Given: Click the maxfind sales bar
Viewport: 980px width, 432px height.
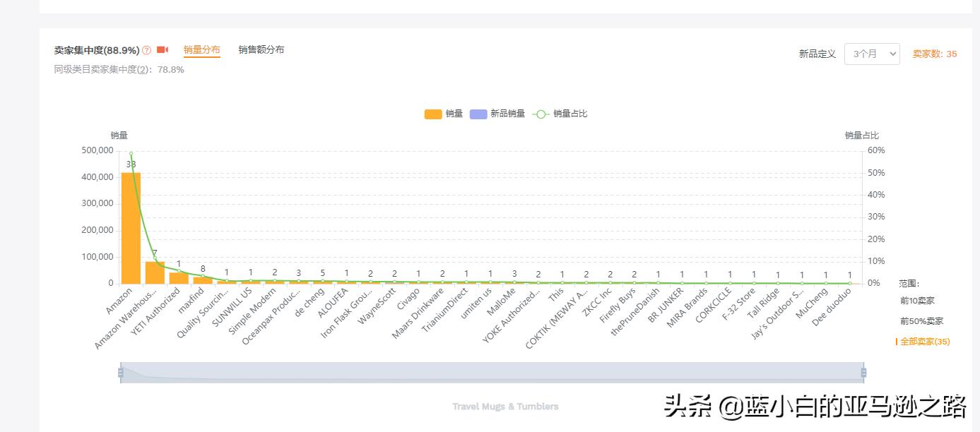Looking at the screenshot, I should tap(203, 280).
